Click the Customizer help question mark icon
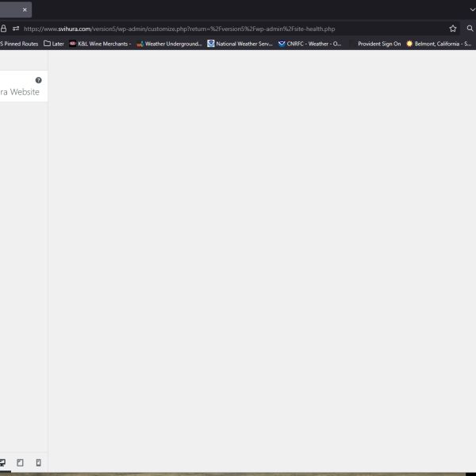Image resolution: width=476 pixels, height=476 pixels. 39,80
